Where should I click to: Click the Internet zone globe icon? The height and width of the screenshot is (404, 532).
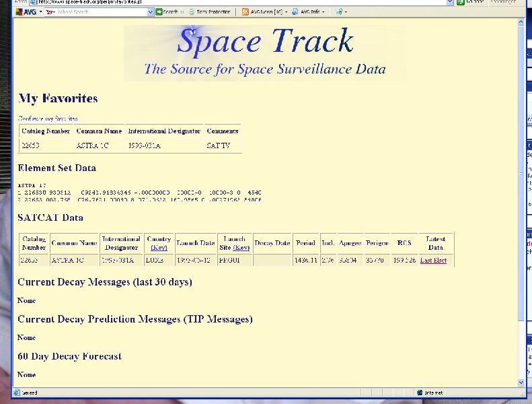click(420, 393)
